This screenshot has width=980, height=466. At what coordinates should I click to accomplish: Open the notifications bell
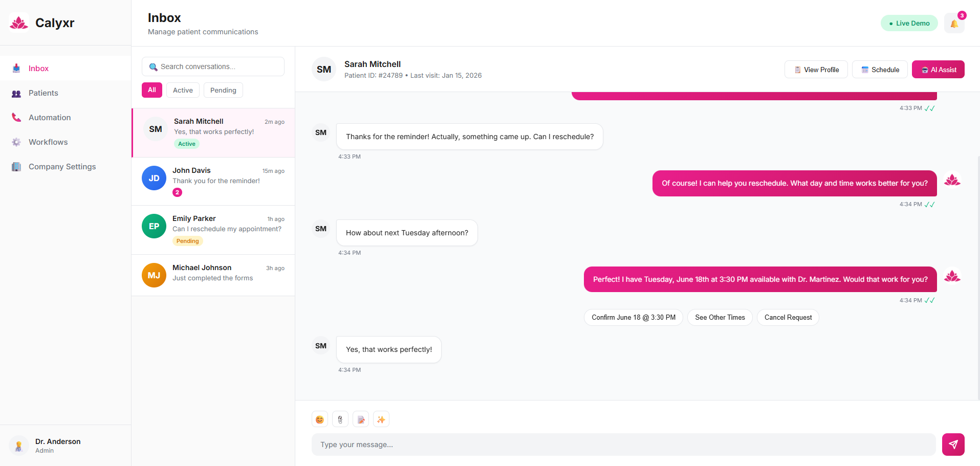pos(954,24)
